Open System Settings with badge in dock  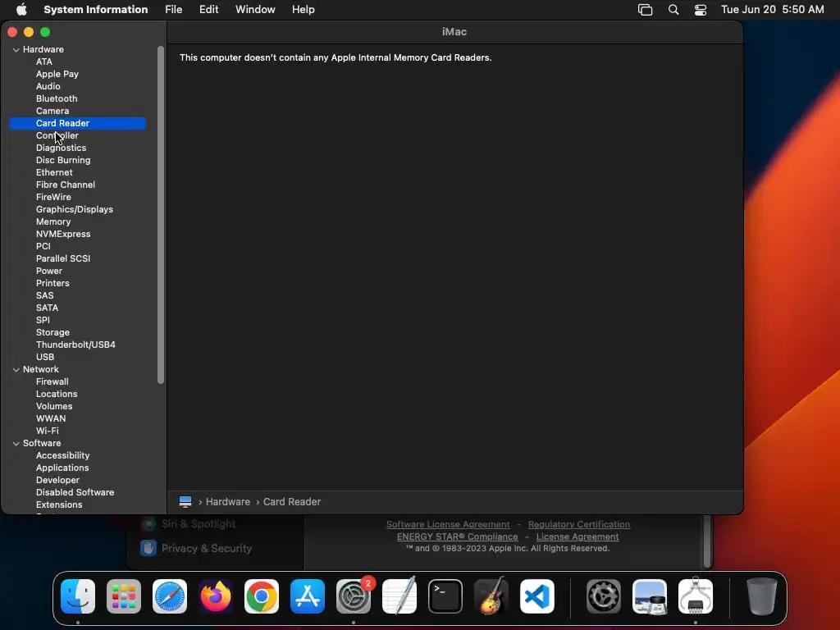click(354, 596)
